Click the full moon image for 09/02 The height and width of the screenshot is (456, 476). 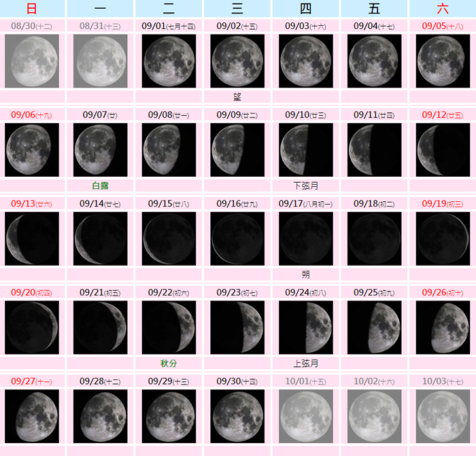coord(237,61)
